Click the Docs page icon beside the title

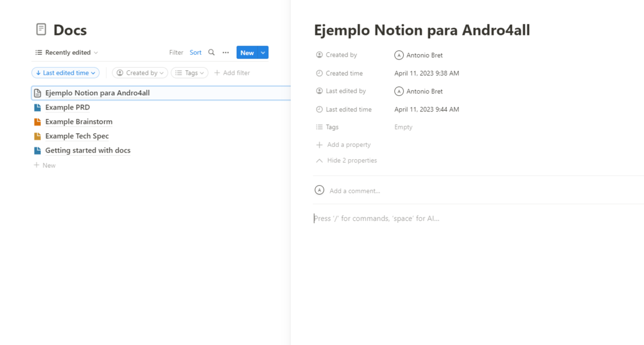[x=41, y=29]
